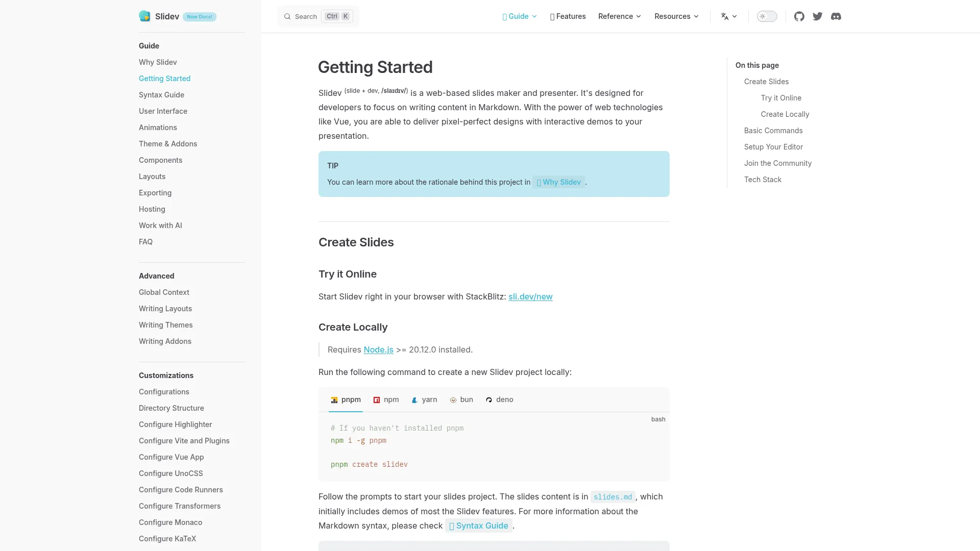
Task: Go to Getting Started sidebar item
Action: tap(164, 79)
